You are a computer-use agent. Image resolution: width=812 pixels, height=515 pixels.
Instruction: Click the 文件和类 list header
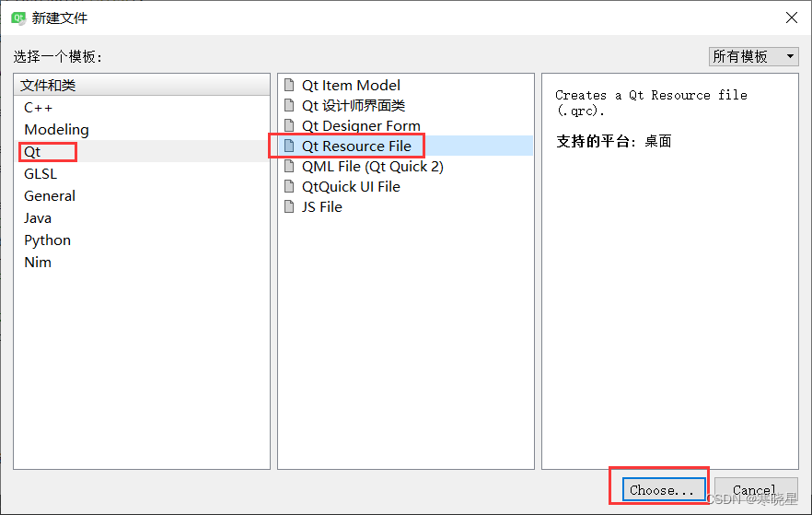[x=142, y=85]
